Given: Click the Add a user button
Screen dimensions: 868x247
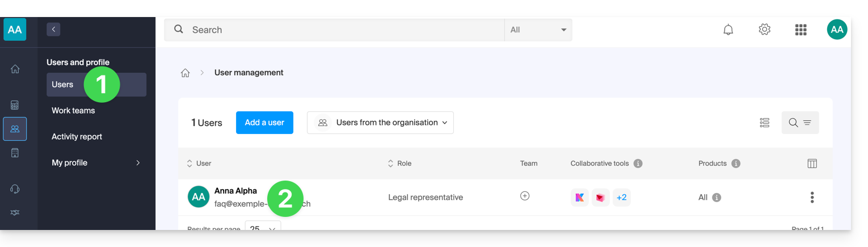Looking at the screenshot, I should tap(264, 123).
